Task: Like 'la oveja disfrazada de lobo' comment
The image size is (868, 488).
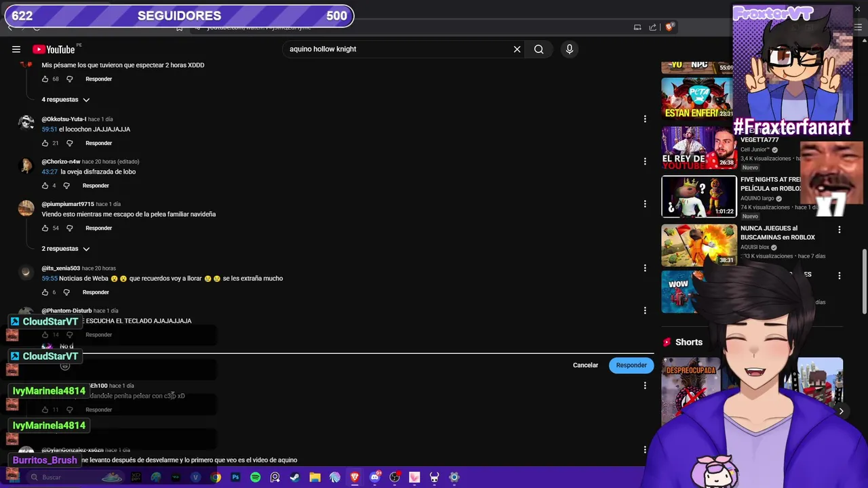Action: (45, 186)
